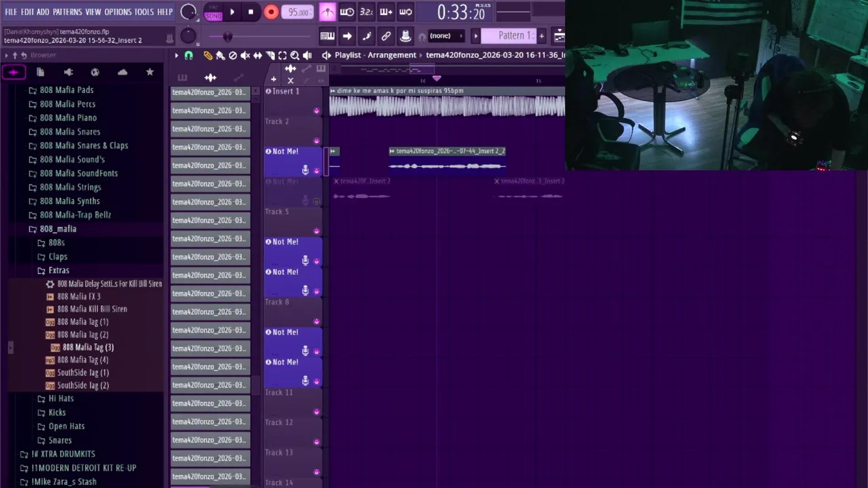Toggle note blend recording icon
868x488 pixels.
pyautogui.click(x=367, y=36)
